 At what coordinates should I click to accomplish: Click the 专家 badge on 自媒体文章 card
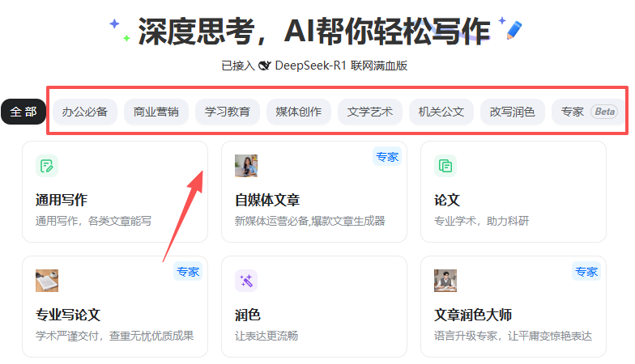(x=387, y=157)
